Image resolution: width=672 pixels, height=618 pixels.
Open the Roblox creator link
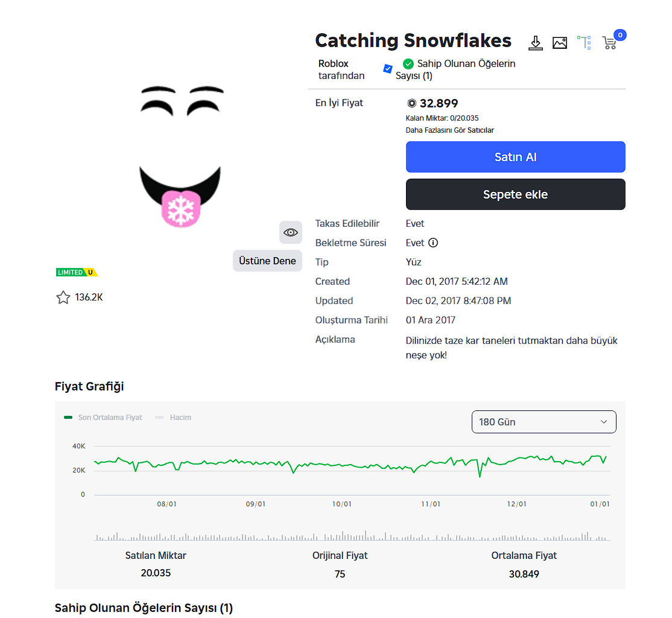pos(334,63)
